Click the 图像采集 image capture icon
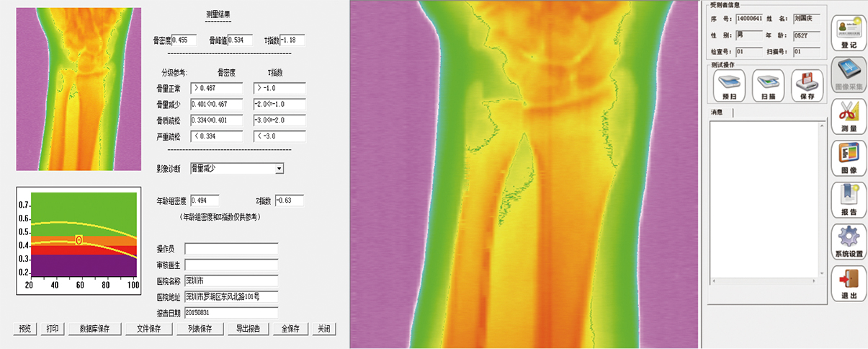 coord(849,74)
